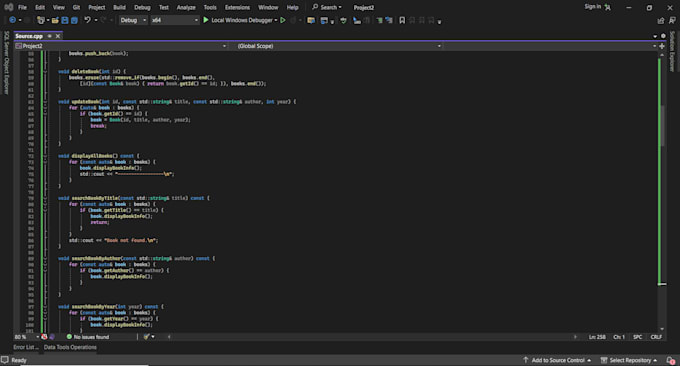The image size is (680, 366).
Task: Open the View menu
Action: (x=59, y=7)
